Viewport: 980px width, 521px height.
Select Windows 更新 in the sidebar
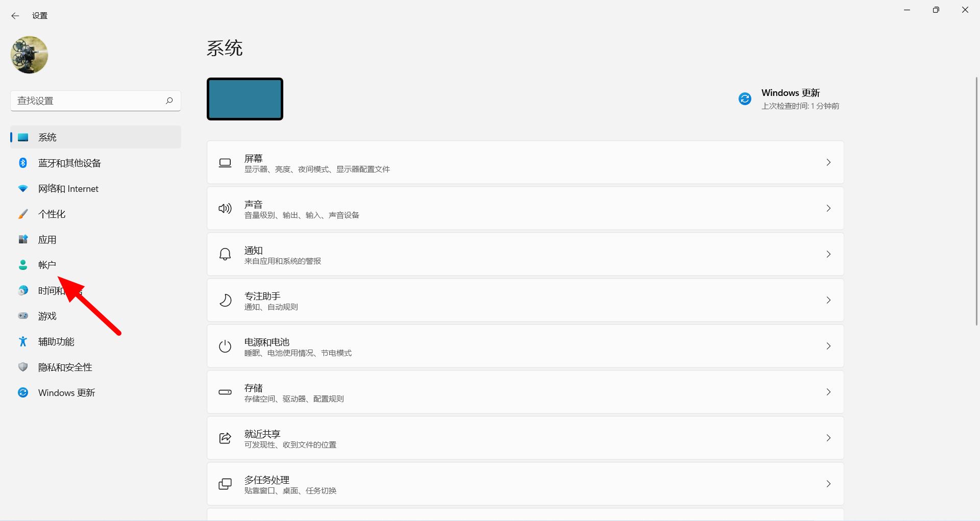point(66,392)
